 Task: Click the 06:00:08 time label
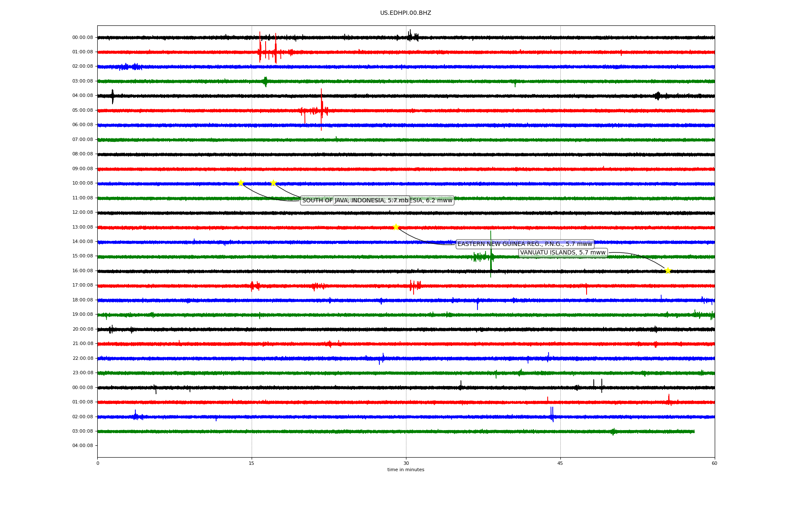(82, 125)
